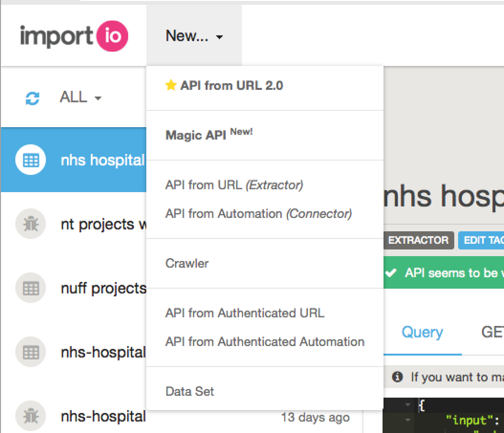
Task: Click the grid icon beside nuff projects
Action: [x=31, y=288]
